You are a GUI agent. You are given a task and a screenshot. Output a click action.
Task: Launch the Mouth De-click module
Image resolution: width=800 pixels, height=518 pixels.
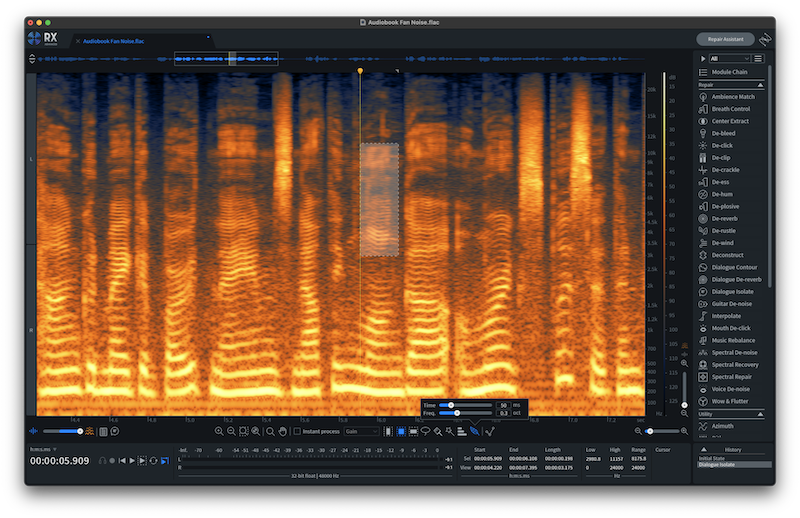[731, 328]
